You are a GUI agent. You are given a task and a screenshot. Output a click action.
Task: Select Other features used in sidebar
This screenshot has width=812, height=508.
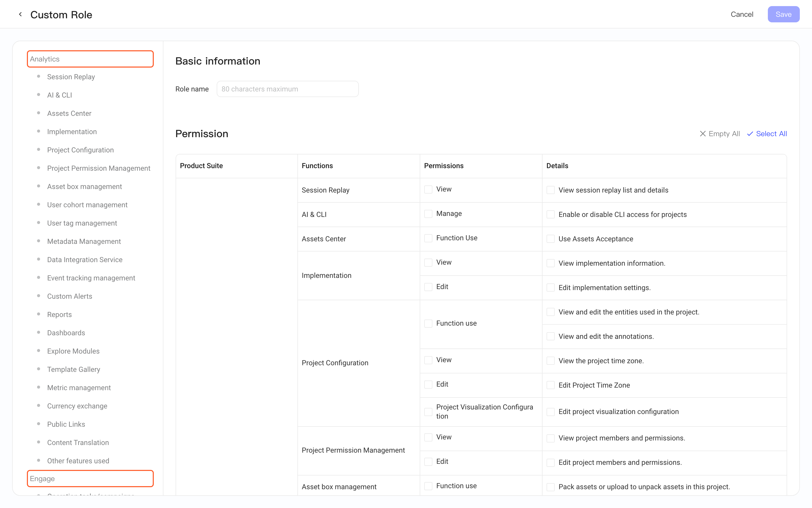[x=78, y=461]
